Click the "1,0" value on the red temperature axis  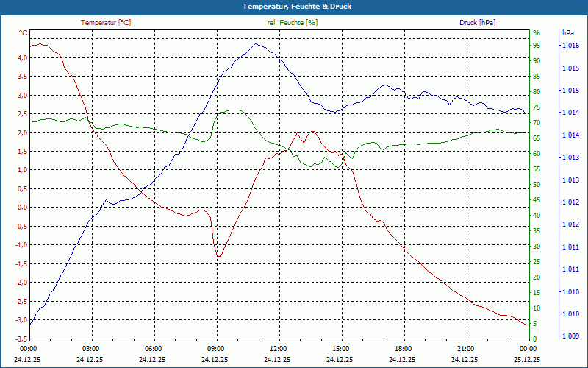[22, 170]
